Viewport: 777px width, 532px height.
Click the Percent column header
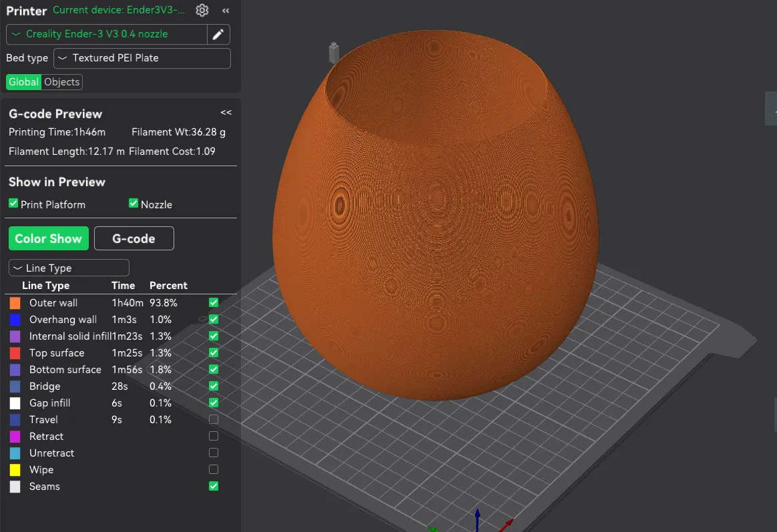tap(168, 285)
